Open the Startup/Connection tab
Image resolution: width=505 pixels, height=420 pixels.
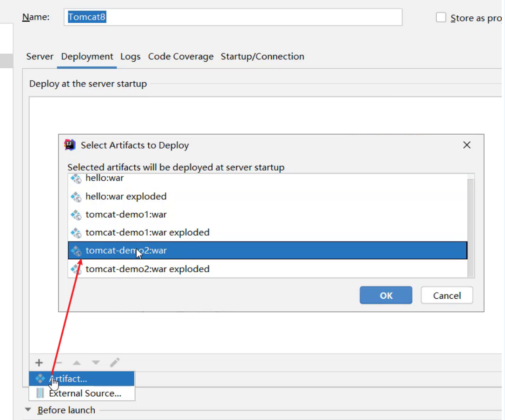[x=262, y=56]
